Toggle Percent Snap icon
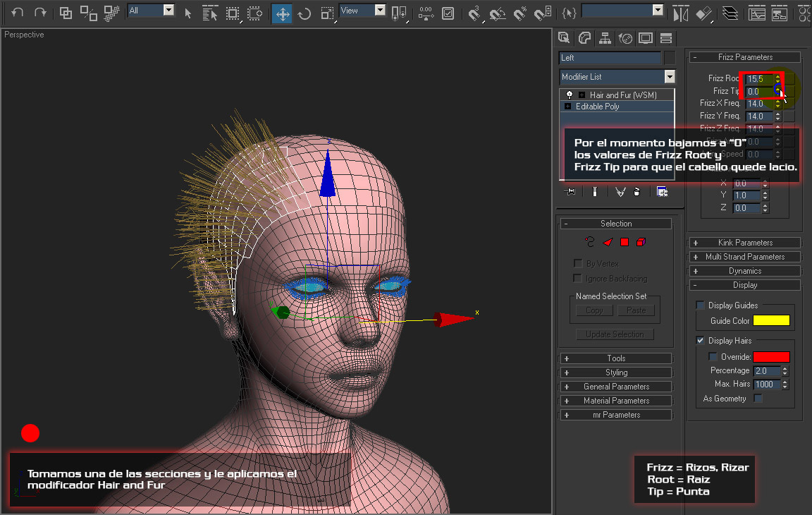The width and height of the screenshot is (812, 515). coord(520,13)
